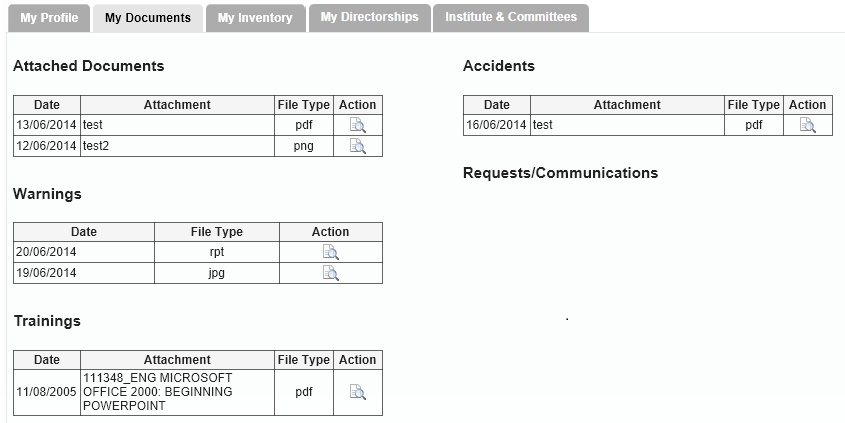Screen dimensions: 845x423
Task: Click the png file type cell
Action: tap(304, 146)
